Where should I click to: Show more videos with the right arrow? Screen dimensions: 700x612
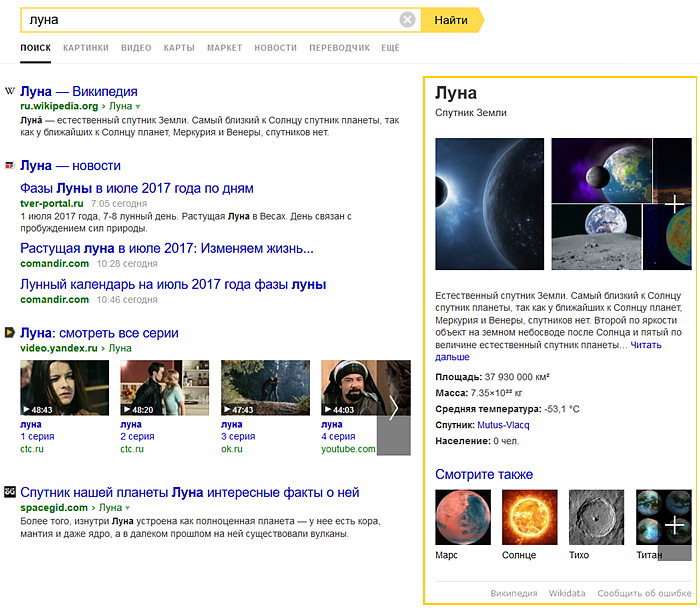(393, 408)
